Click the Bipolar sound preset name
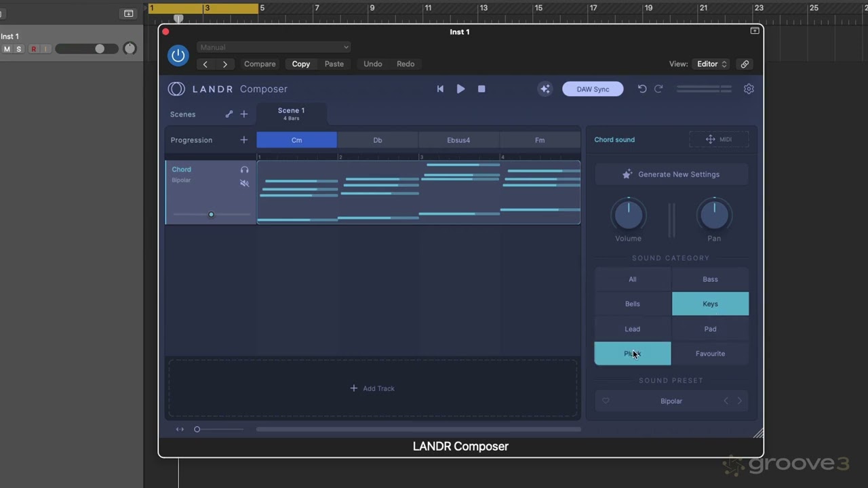 [671, 401]
